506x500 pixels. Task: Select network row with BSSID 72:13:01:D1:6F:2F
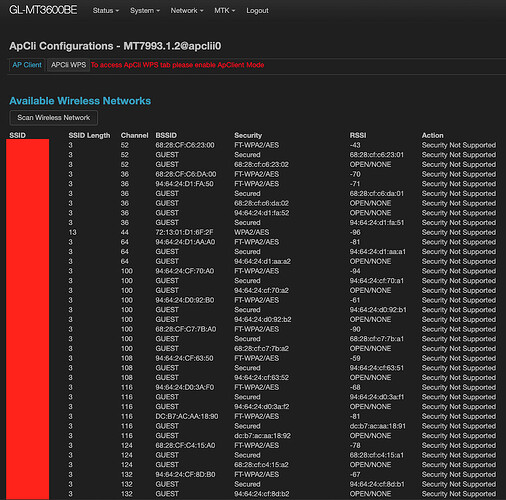252,232
